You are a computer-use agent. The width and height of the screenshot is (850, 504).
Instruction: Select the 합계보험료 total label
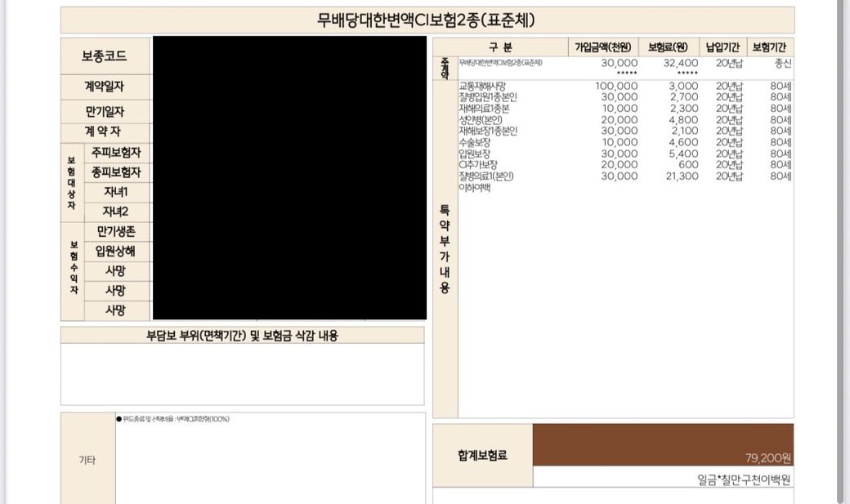click(x=482, y=455)
